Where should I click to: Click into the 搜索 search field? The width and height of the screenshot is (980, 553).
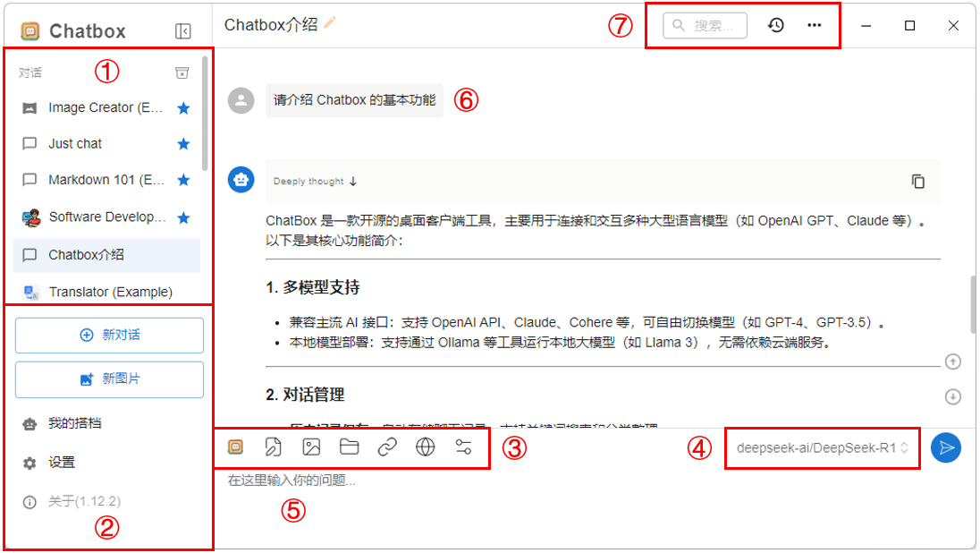705,26
